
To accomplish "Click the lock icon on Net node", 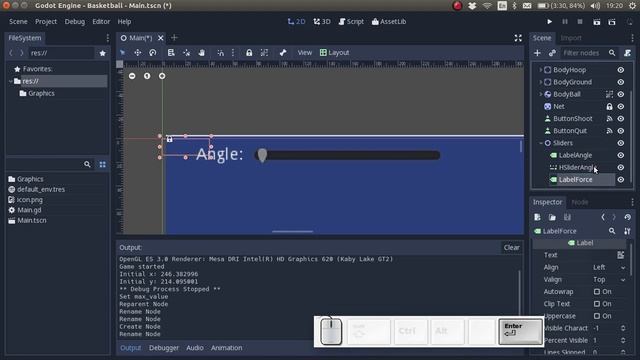I will coord(609,107).
